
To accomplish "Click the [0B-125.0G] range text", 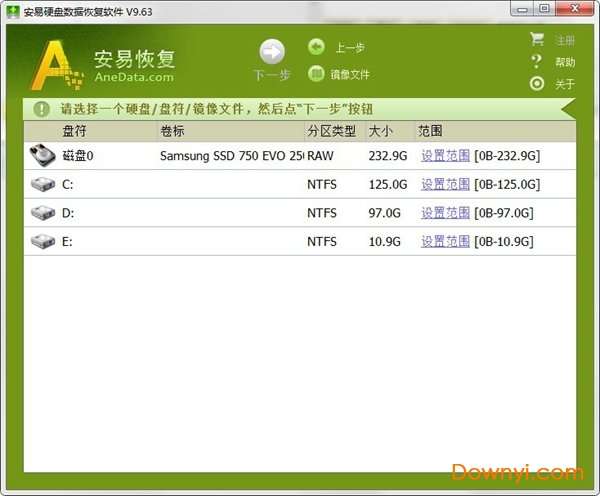I will pyautogui.click(x=507, y=184).
